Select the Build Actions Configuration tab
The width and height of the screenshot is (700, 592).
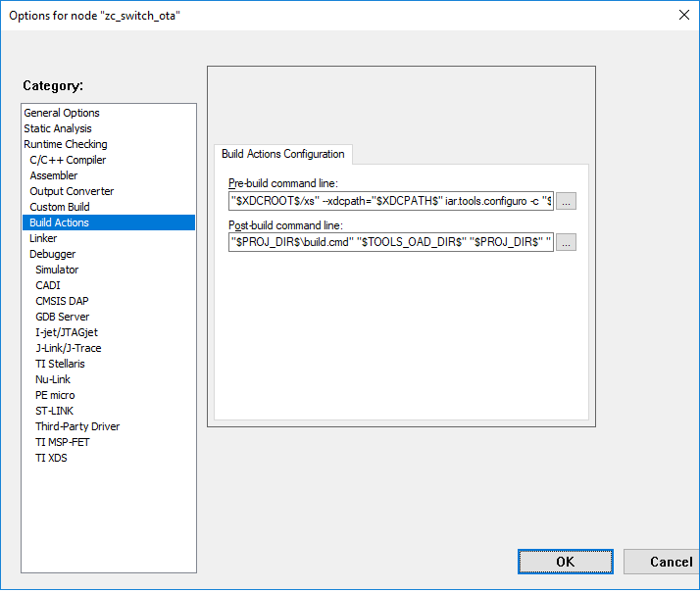(x=282, y=154)
